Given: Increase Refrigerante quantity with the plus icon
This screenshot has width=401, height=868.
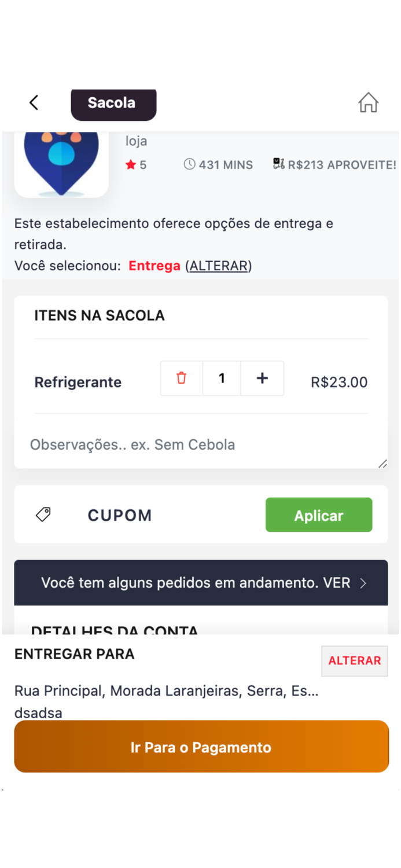Looking at the screenshot, I should pos(262,378).
